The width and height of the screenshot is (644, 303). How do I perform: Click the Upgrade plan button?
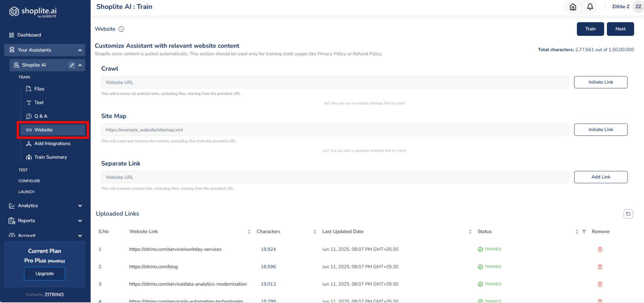45,274
